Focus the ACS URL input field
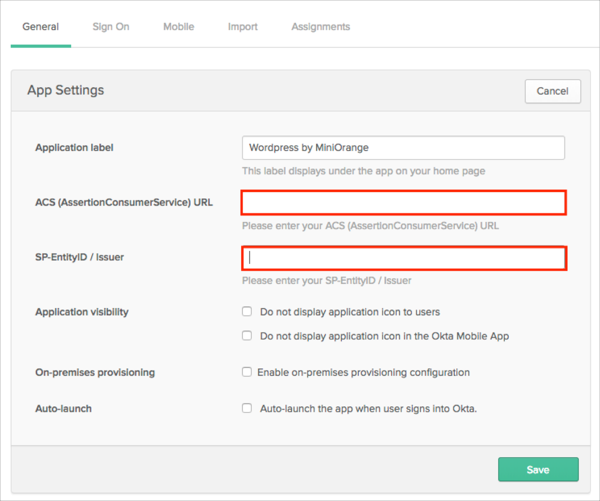This screenshot has width=600, height=501. point(403,203)
